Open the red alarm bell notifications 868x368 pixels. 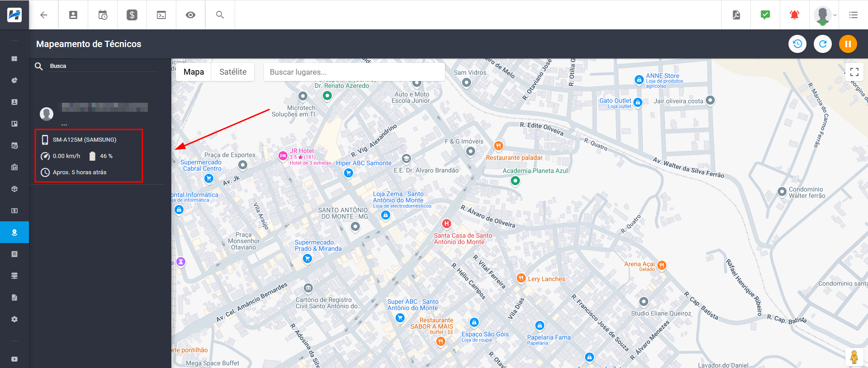(x=794, y=15)
